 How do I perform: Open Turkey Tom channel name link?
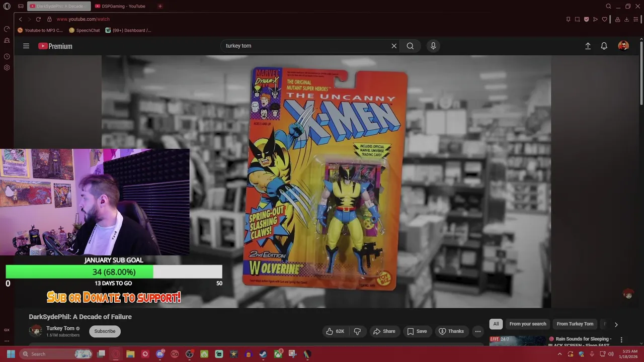click(60, 328)
